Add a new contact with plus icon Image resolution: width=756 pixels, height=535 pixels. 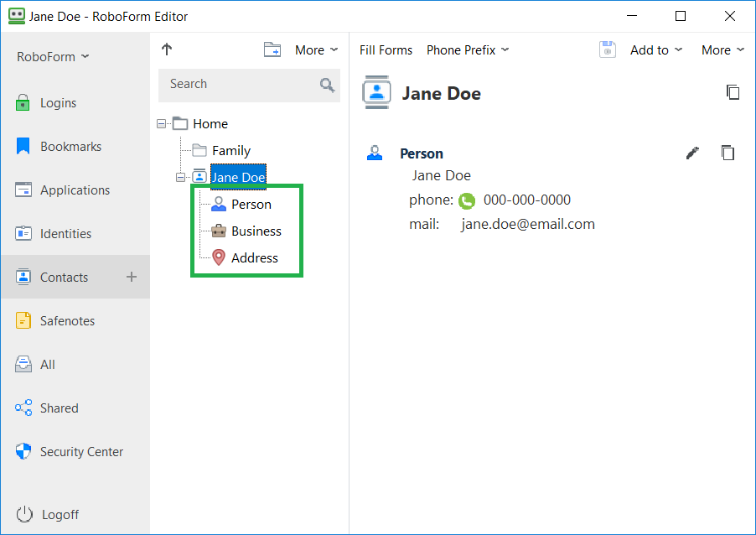131,277
